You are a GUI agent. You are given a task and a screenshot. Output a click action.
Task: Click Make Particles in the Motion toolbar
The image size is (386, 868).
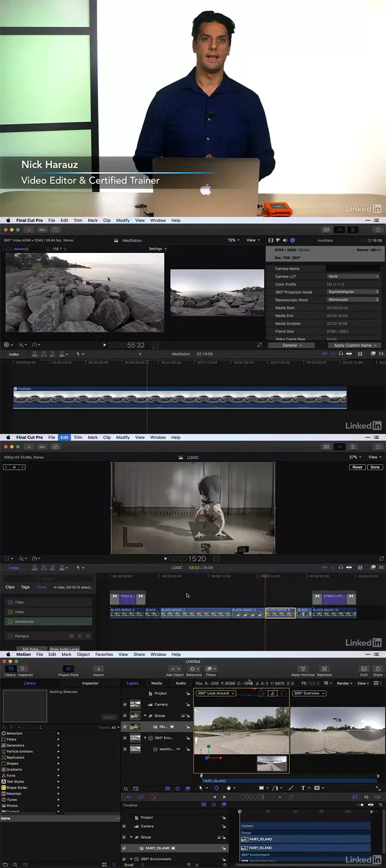tap(303, 671)
